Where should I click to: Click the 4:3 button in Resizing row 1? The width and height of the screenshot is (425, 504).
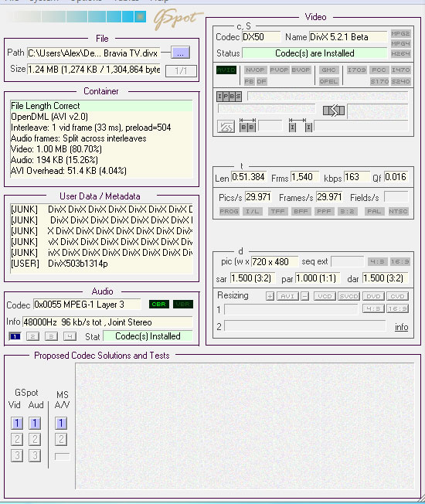click(373, 308)
